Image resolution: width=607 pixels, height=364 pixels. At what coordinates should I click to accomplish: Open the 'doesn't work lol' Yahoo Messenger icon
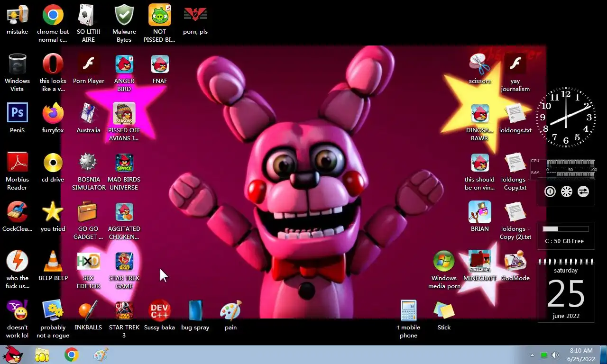[17, 310]
